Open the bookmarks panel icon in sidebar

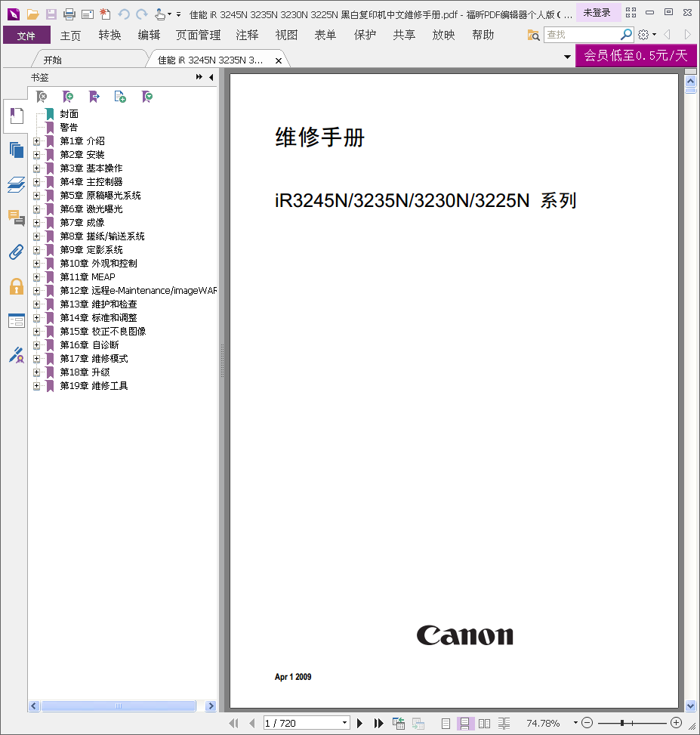tap(17, 116)
